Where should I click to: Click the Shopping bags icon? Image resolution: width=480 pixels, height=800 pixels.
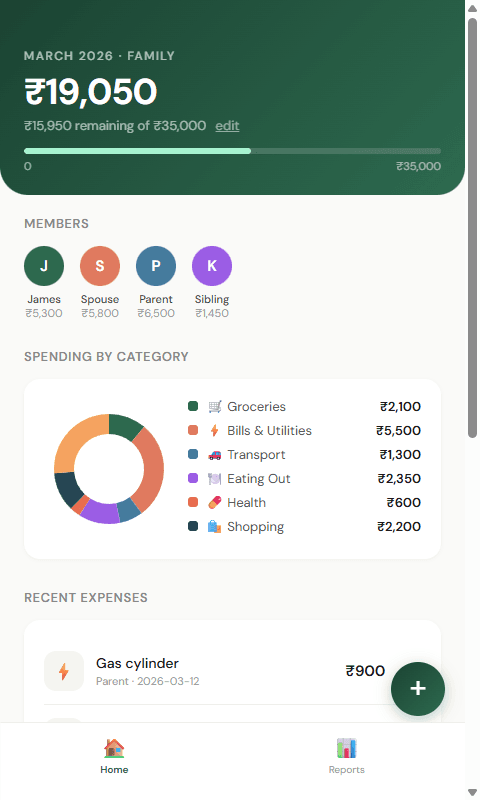215,527
